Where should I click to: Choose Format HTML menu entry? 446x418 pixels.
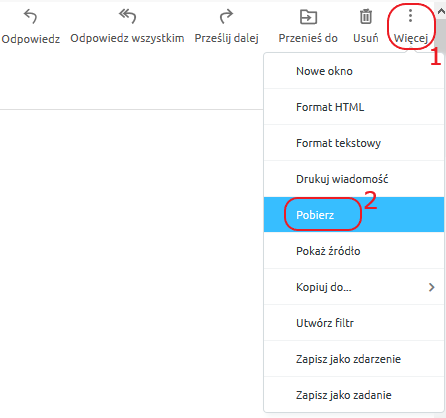pos(354,107)
